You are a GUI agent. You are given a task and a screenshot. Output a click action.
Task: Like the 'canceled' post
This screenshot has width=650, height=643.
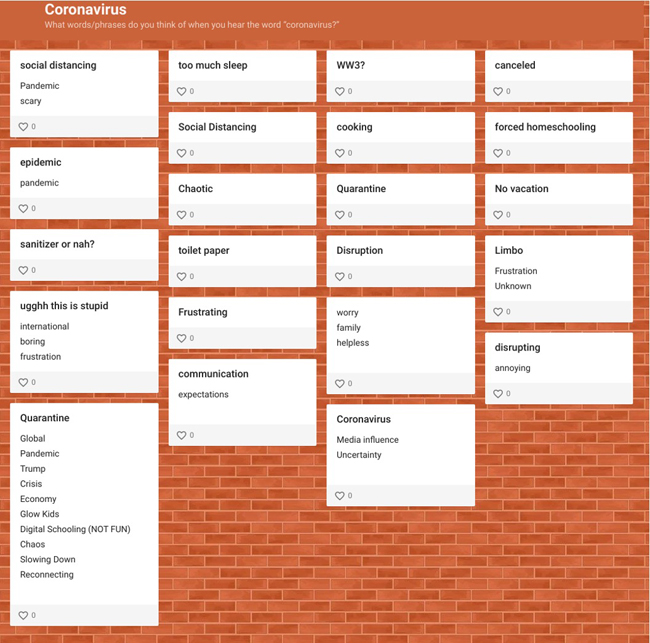click(498, 91)
